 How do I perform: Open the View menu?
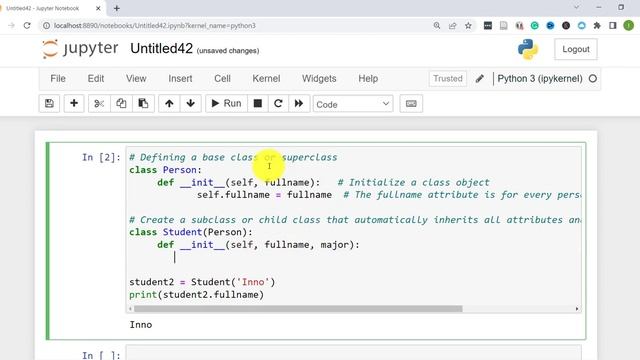(136, 78)
